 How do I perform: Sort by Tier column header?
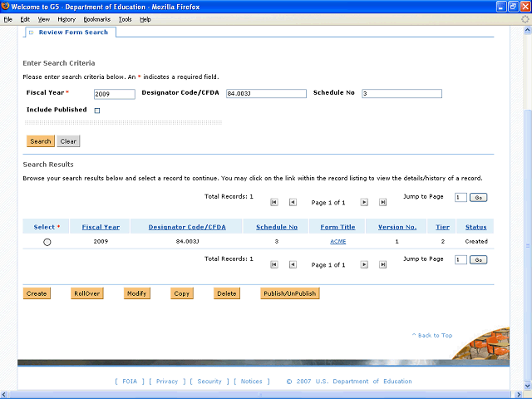click(443, 227)
